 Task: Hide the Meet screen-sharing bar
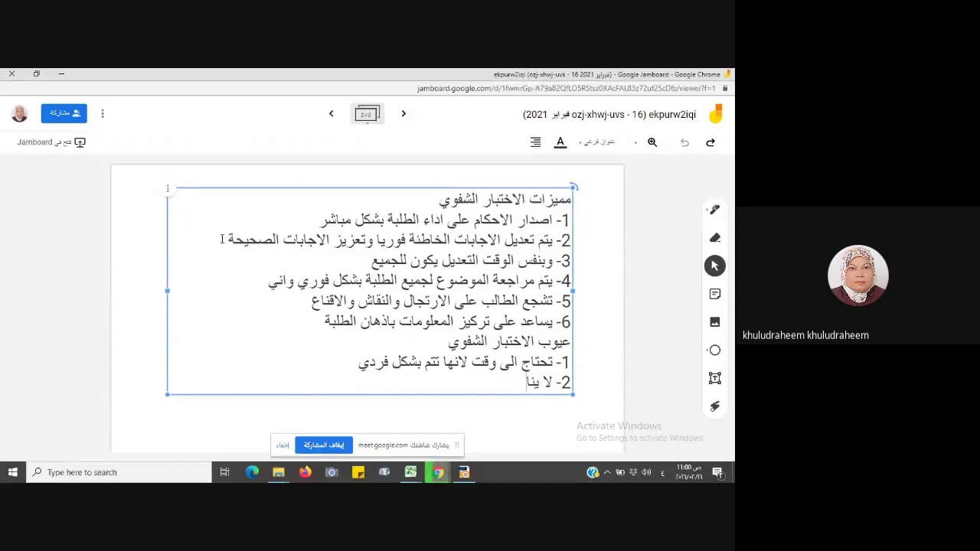pyautogui.click(x=283, y=445)
